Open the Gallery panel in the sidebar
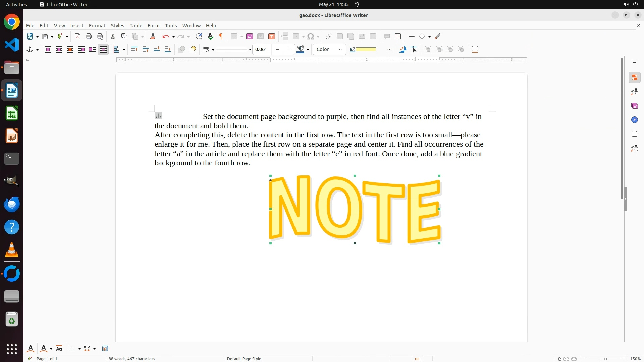The width and height of the screenshot is (644, 362). pyautogui.click(x=634, y=106)
